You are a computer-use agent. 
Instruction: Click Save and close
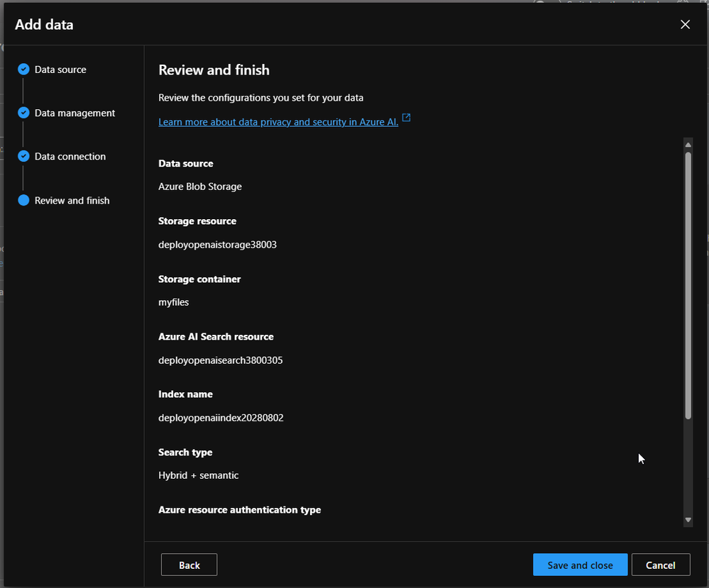(x=580, y=565)
